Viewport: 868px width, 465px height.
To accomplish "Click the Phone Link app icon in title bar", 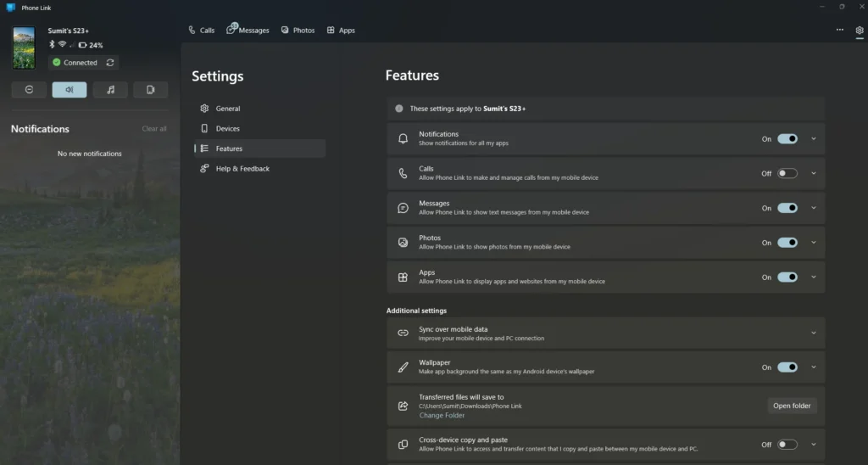I will click(x=10, y=8).
